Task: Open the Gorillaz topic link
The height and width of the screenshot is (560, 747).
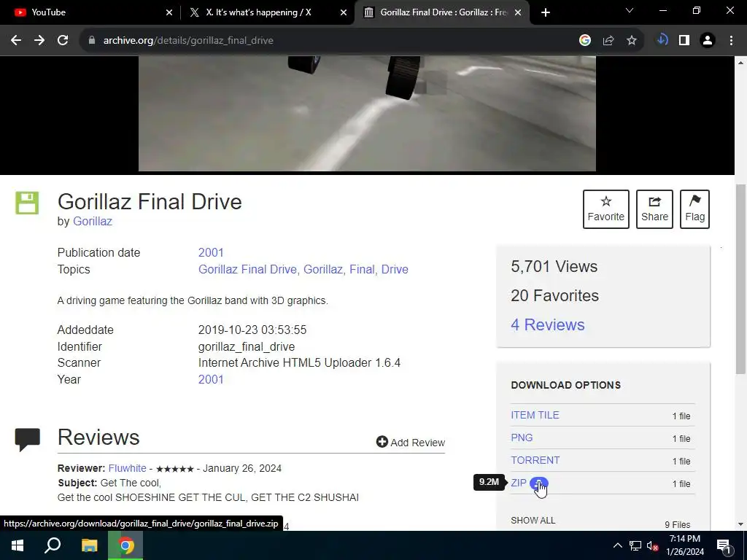Action: 323,270
